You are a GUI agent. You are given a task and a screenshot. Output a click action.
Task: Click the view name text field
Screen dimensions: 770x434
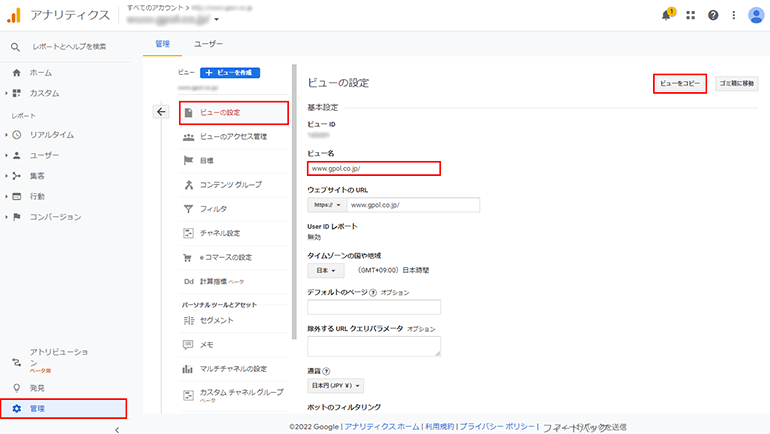coord(373,169)
